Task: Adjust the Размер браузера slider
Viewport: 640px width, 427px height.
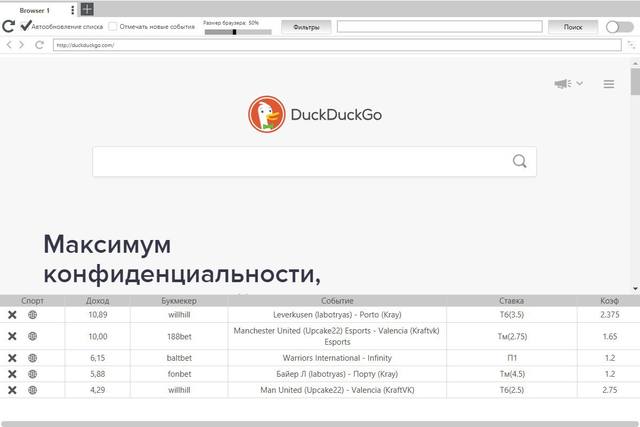Action: [238, 32]
